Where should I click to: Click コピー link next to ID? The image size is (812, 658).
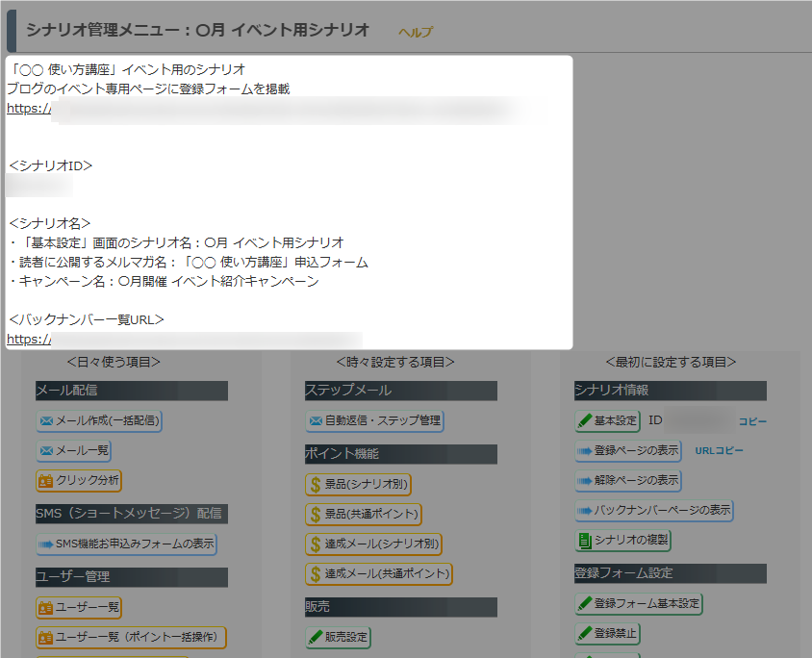(x=752, y=421)
